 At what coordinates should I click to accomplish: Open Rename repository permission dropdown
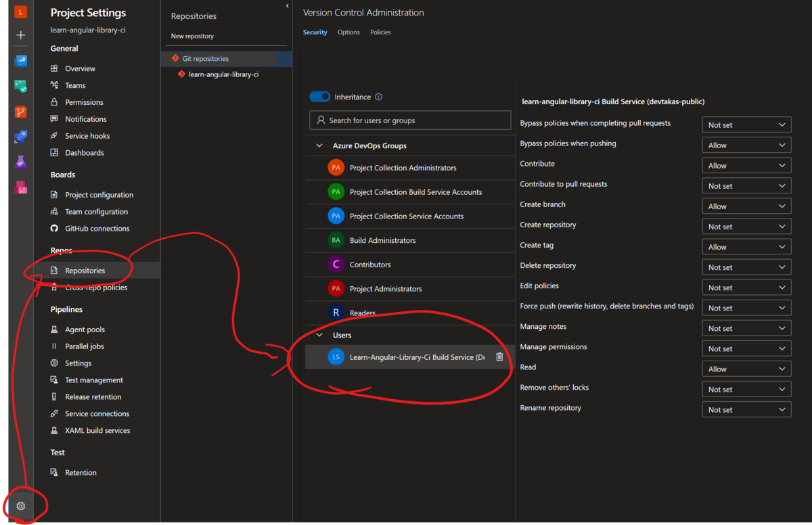tap(746, 409)
